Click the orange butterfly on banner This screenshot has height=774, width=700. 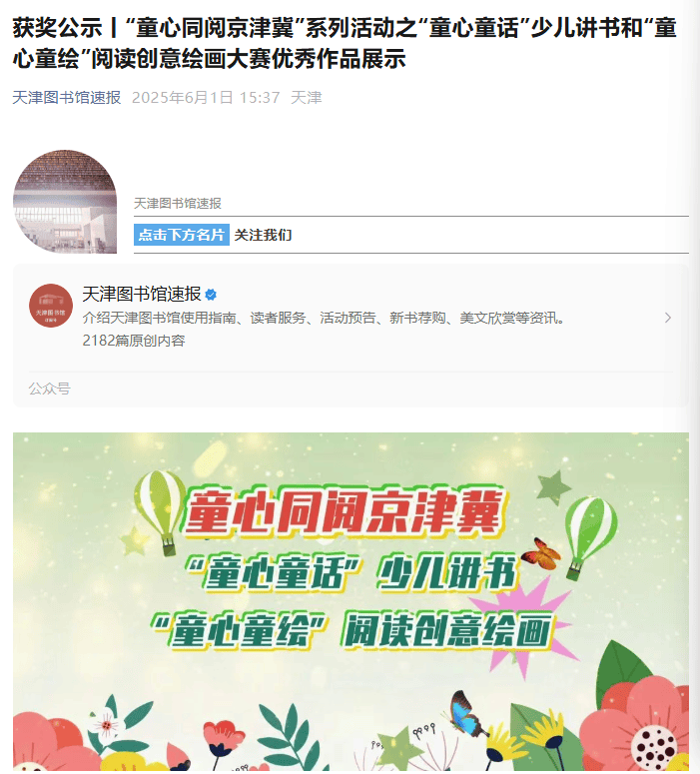pos(541,553)
